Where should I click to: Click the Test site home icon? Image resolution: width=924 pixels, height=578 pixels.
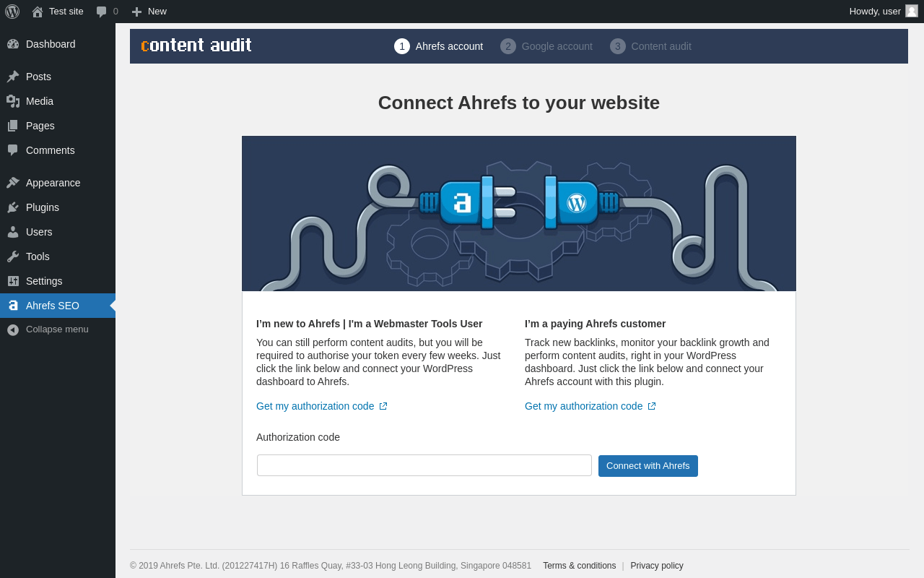pyautogui.click(x=38, y=12)
